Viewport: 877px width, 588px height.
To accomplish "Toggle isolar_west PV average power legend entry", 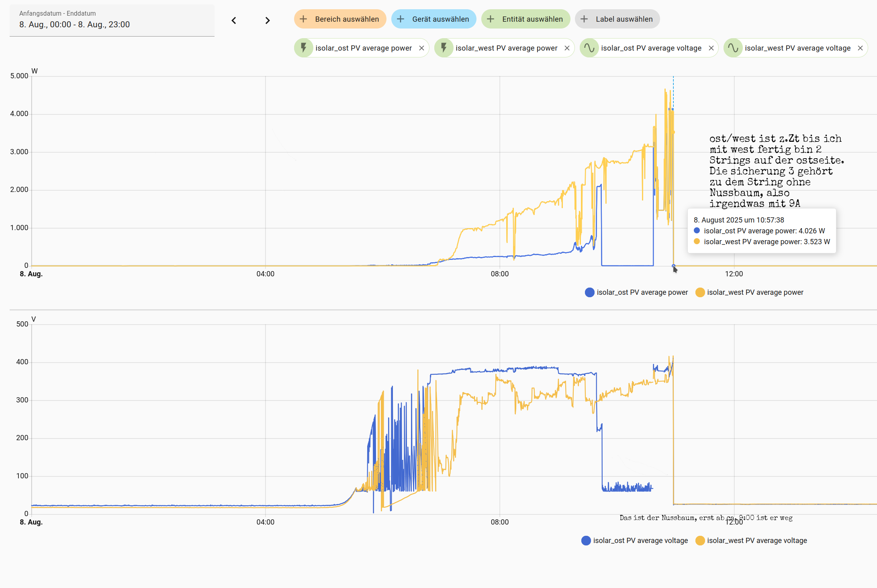I will pyautogui.click(x=754, y=292).
